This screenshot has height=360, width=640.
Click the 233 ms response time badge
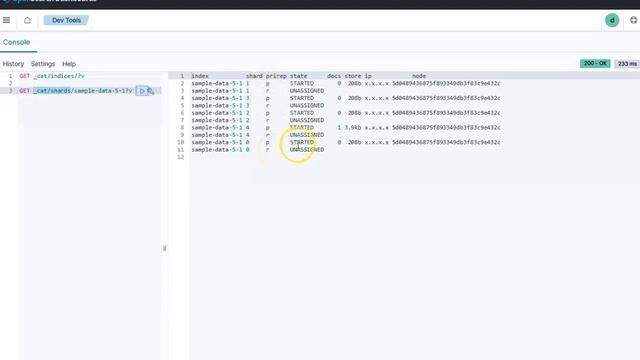tap(627, 64)
